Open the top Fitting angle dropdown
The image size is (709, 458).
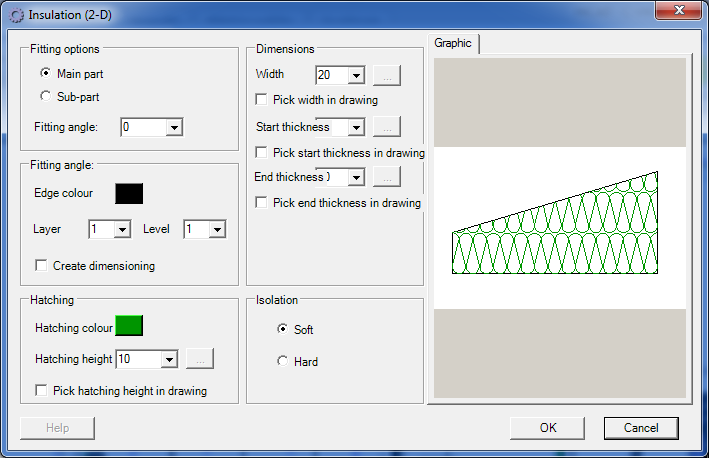pyautogui.click(x=174, y=127)
